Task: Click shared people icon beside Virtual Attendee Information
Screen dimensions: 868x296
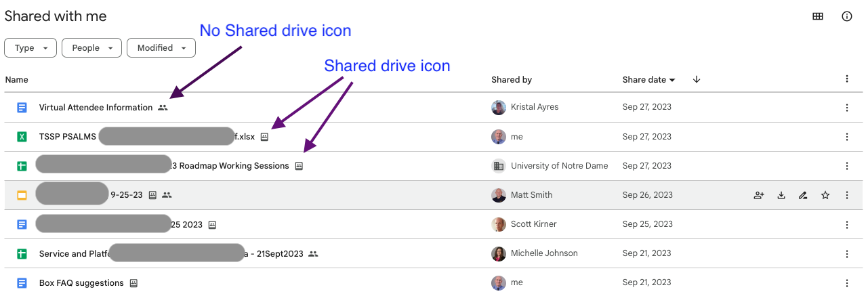Action: coord(163,108)
